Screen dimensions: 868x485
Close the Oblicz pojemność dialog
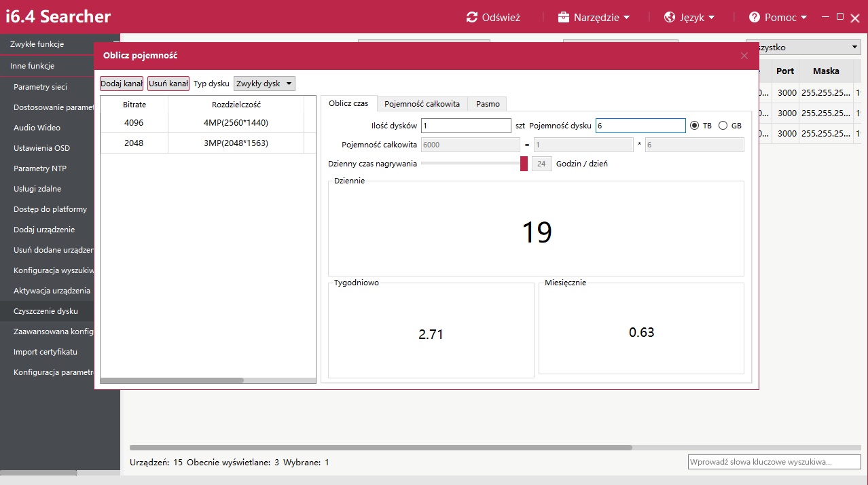744,56
